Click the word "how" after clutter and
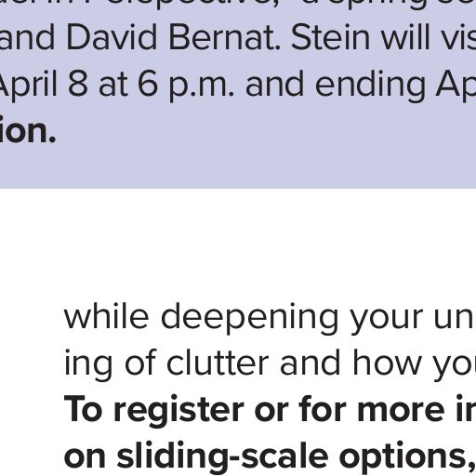The width and height of the screenshot is (476, 476). click(387, 363)
